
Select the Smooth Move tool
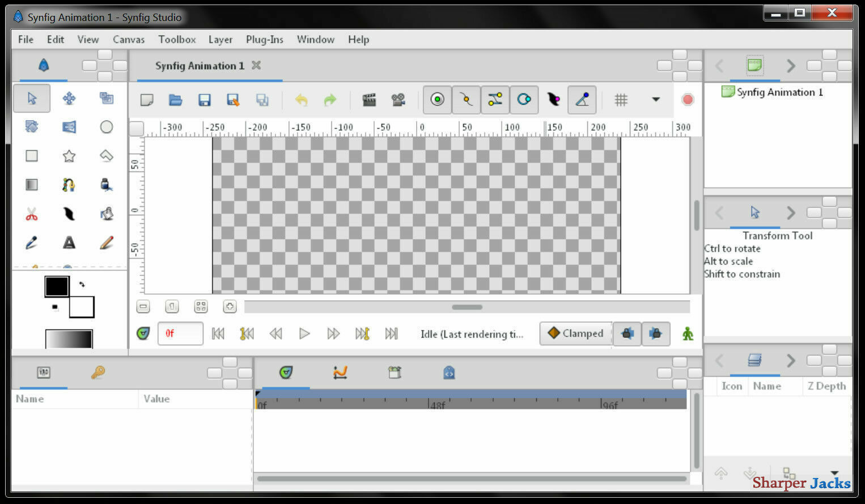(69, 99)
